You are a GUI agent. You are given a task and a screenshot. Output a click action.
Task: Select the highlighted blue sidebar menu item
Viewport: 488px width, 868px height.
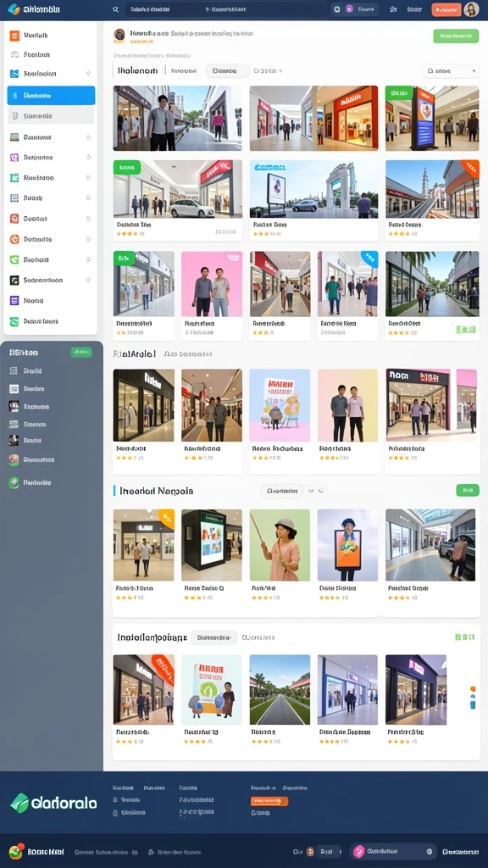(x=51, y=95)
